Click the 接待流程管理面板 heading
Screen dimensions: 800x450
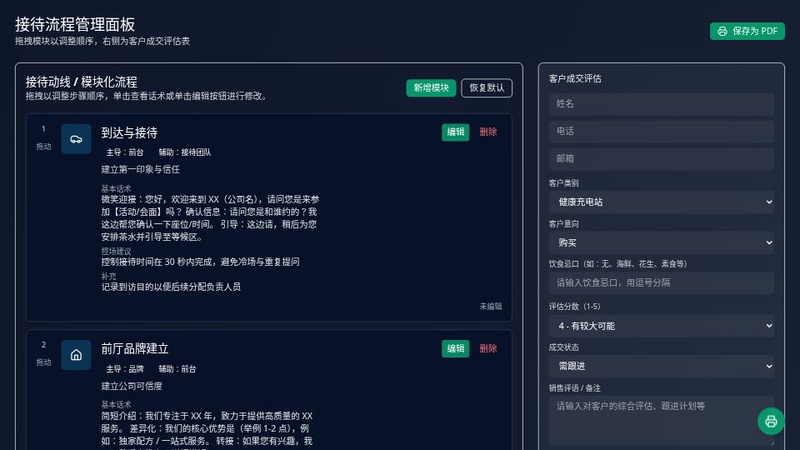75,24
